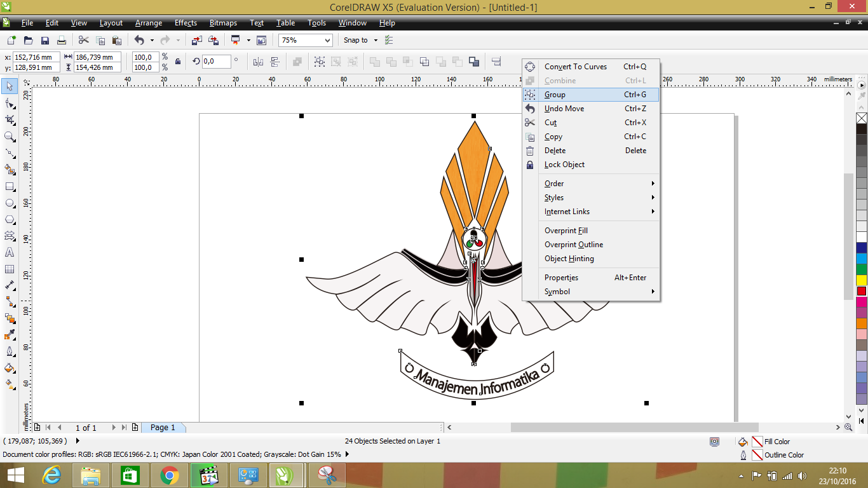Select the Crop tool

pos(10,119)
